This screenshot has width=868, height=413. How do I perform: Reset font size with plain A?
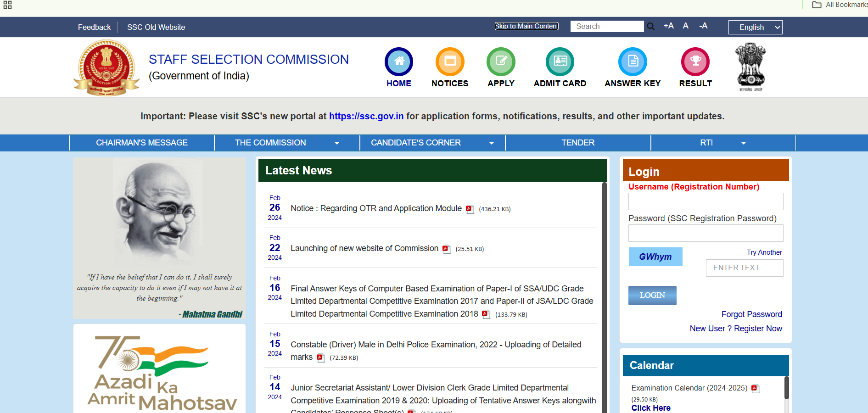(x=685, y=26)
